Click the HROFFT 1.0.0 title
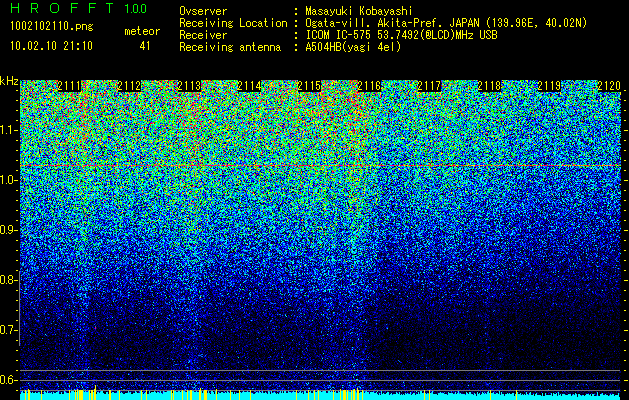The height and width of the screenshot is (400, 629). [78, 8]
